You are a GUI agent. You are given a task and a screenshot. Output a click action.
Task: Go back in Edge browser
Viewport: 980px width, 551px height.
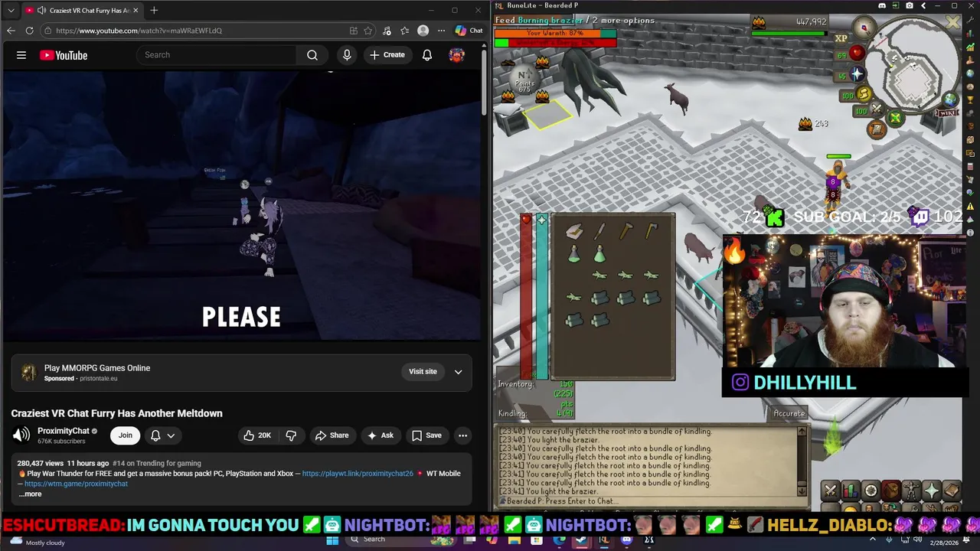[11, 31]
